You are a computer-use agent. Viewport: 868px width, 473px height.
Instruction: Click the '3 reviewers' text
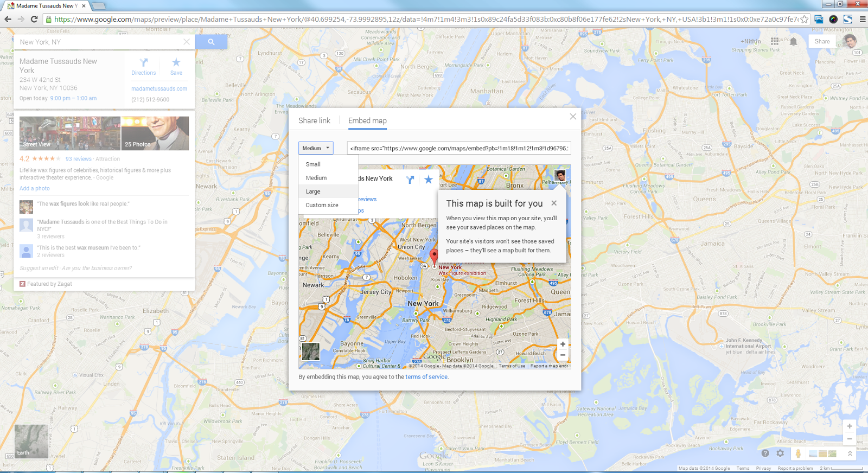point(50,237)
